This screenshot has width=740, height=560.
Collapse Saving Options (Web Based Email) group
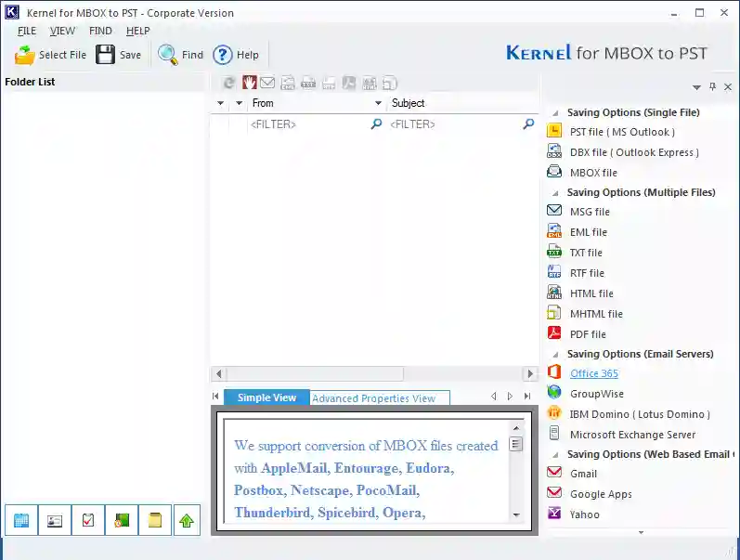(556, 455)
